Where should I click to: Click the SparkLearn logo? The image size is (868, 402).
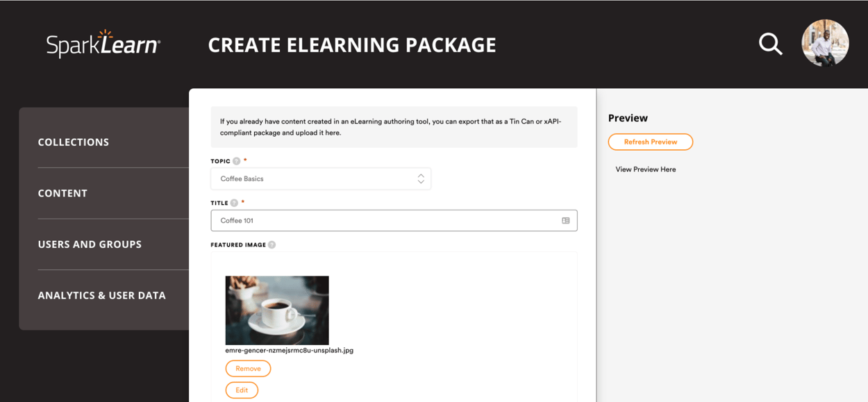point(102,44)
